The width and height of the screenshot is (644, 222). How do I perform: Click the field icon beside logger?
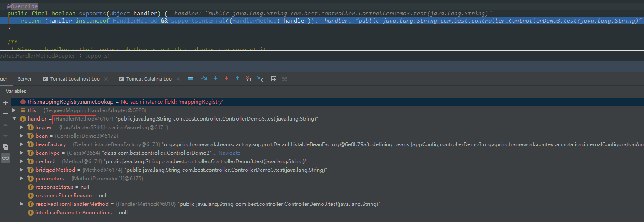31,127
